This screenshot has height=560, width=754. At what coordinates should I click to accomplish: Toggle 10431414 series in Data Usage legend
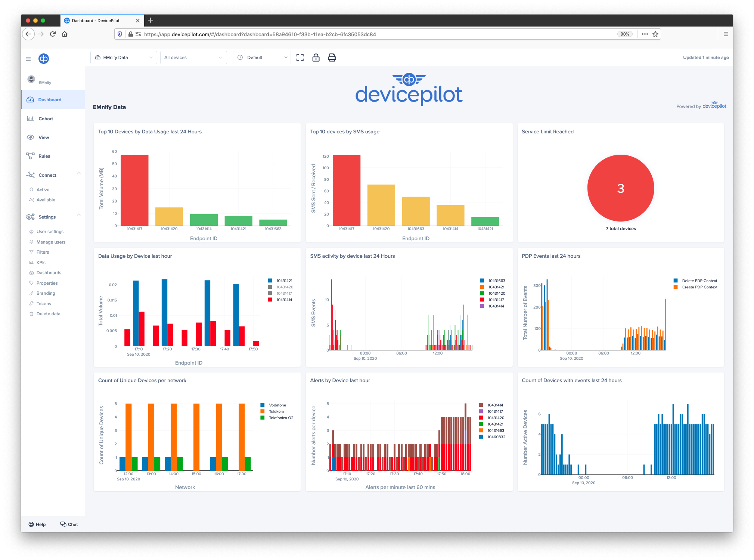coord(280,300)
